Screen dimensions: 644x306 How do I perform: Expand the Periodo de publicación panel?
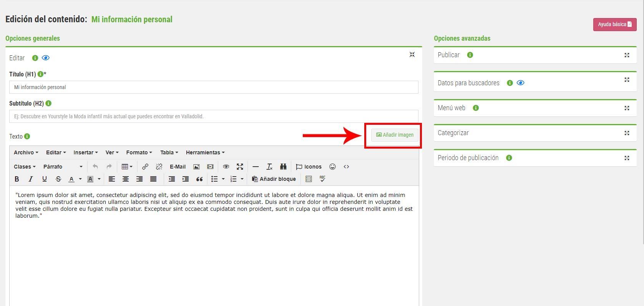[627, 158]
